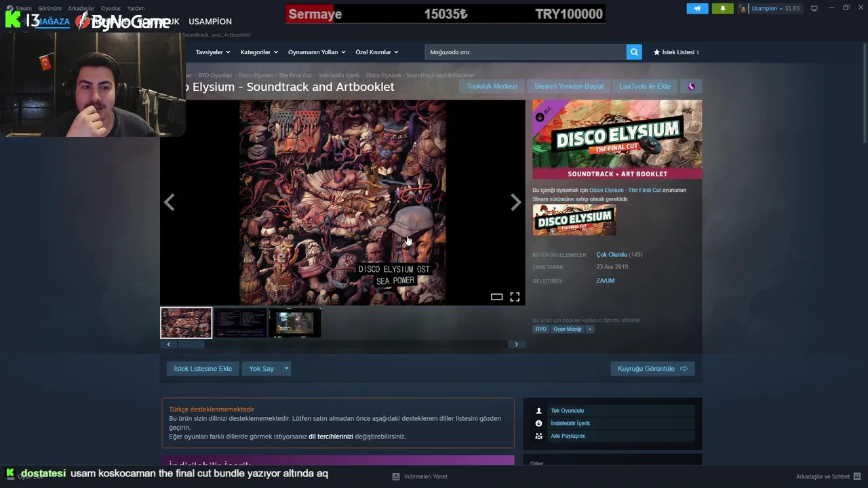Click İndirmeleri Yönet downloads icon
Image resolution: width=868 pixels, height=488 pixels.
(x=396, y=476)
